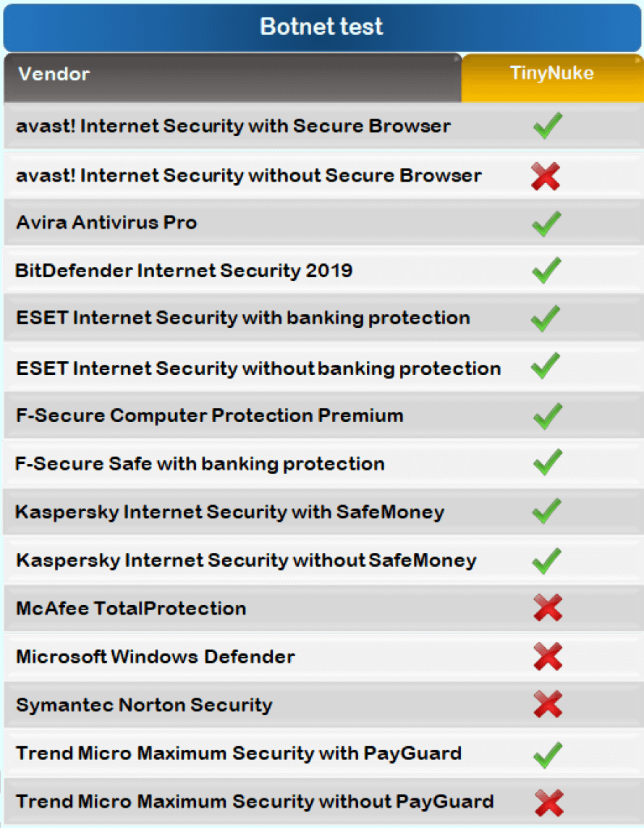Click red X for Trend Micro without PayGuard
This screenshot has height=828, width=644.
click(548, 803)
